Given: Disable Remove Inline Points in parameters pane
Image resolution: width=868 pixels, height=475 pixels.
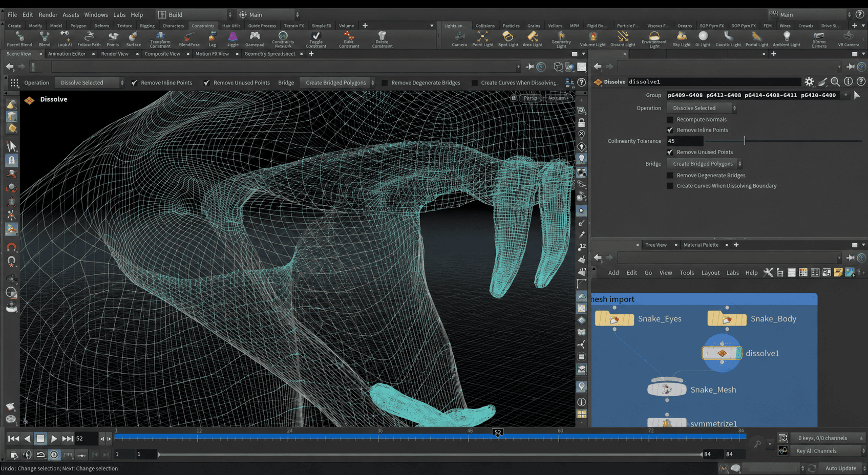Looking at the screenshot, I should point(670,130).
